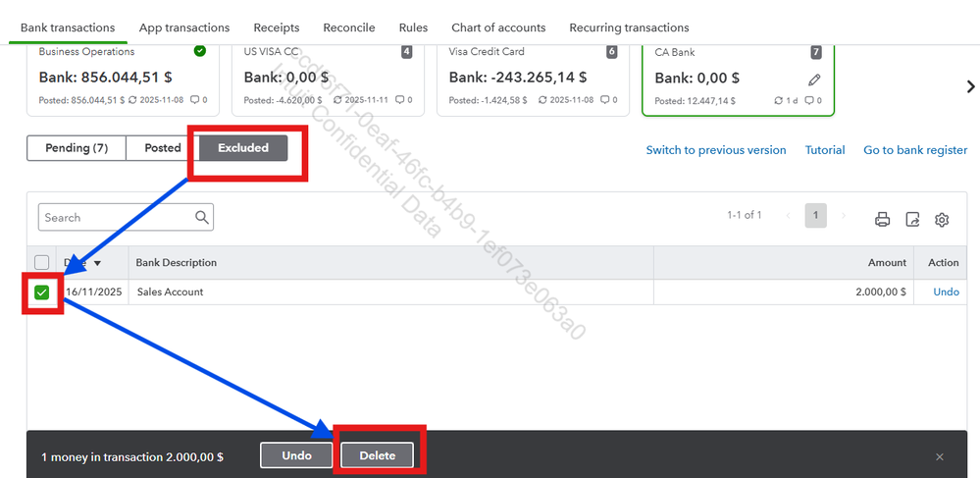
Task: Click the Action column header
Action: pos(943,262)
